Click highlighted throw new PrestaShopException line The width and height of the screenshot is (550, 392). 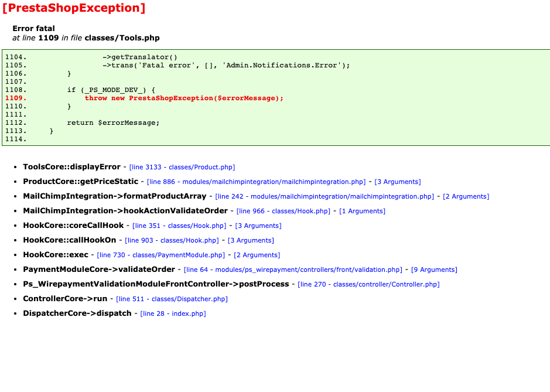click(x=184, y=98)
